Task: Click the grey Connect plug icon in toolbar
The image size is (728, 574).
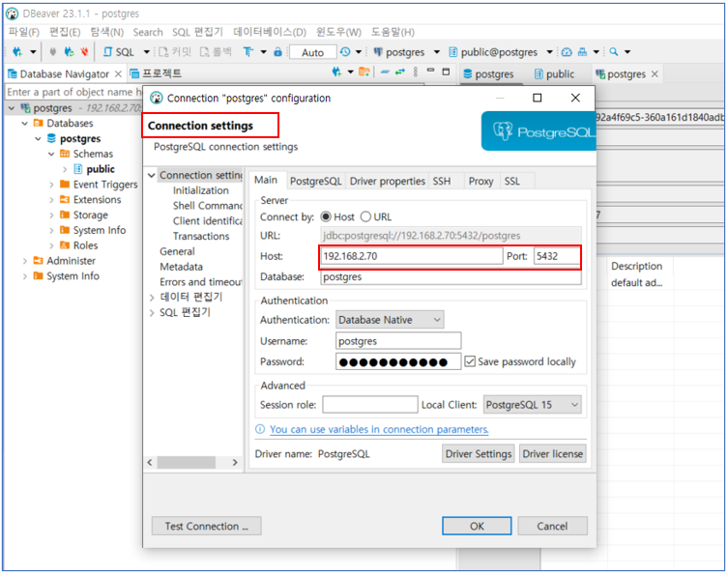Action: pos(53,51)
